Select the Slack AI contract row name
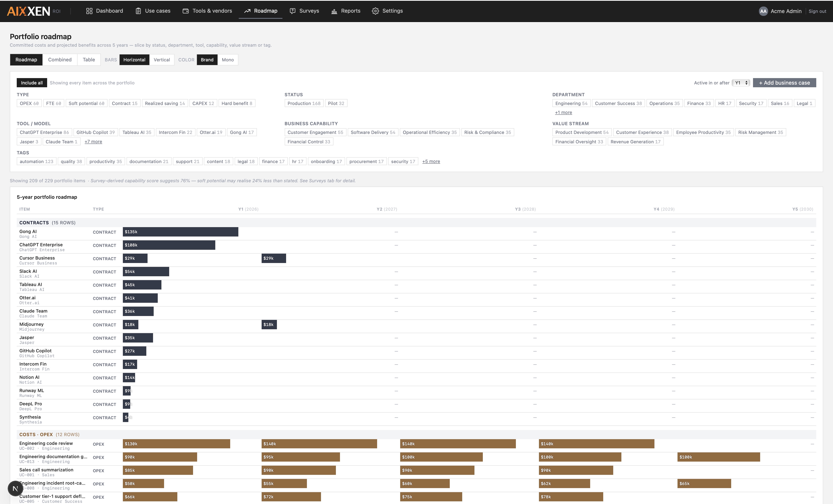Screen dimensions: 833x504 pyautogui.click(x=28, y=271)
